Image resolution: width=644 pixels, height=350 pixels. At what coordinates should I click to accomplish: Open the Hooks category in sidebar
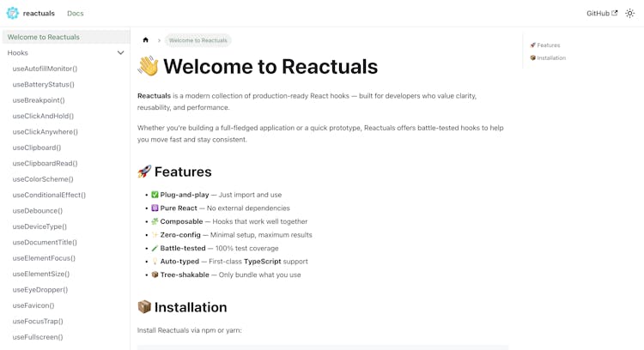[18, 52]
